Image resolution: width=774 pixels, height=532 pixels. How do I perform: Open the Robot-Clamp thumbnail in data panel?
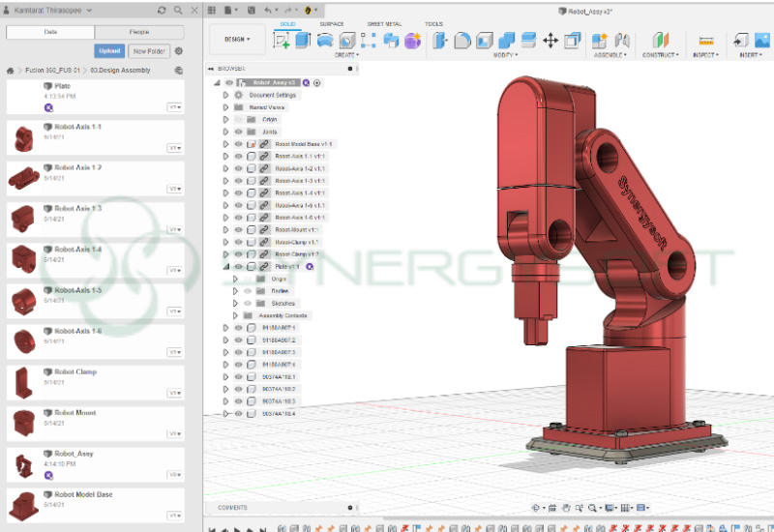23,383
